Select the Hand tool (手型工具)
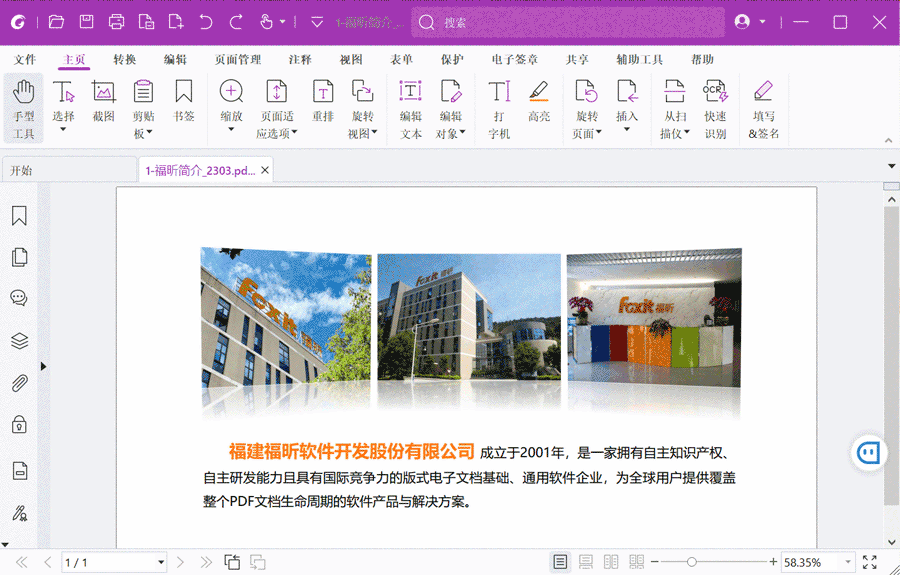This screenshot has width=900, height=575. click(24, 109)
